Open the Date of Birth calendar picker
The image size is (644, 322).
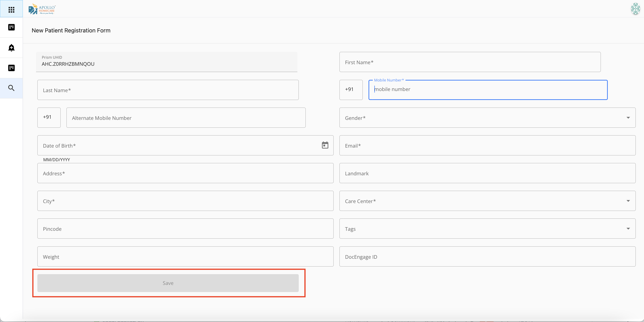[325, 145]
